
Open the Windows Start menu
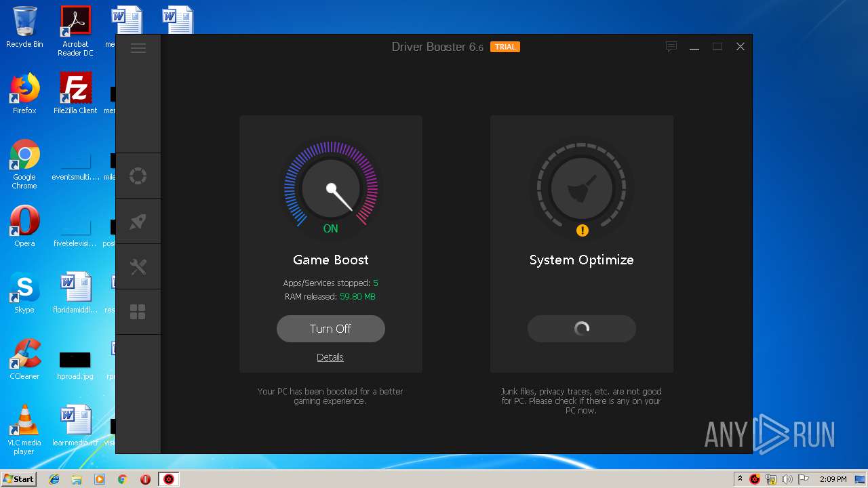point(18,479)
